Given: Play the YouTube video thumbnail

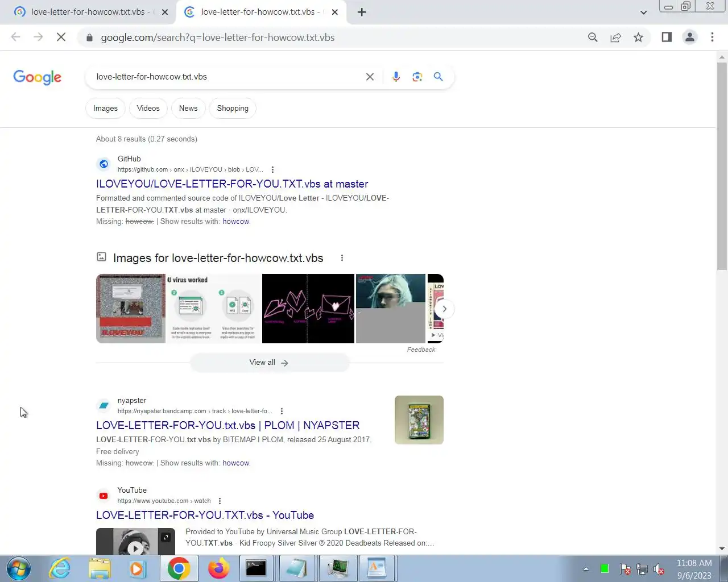Looking at the screenshot, I should (x=135, y=542).
